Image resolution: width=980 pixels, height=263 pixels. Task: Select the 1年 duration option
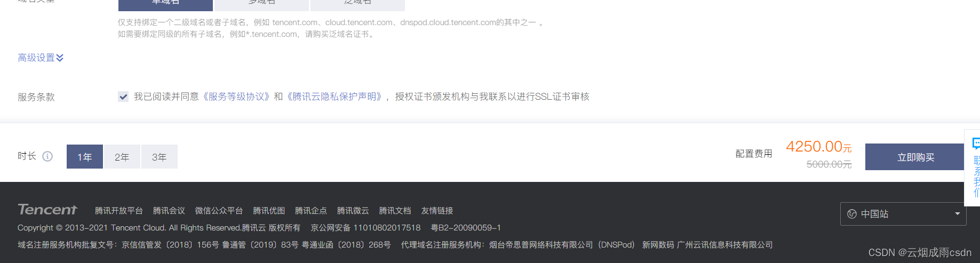point(85,157)
